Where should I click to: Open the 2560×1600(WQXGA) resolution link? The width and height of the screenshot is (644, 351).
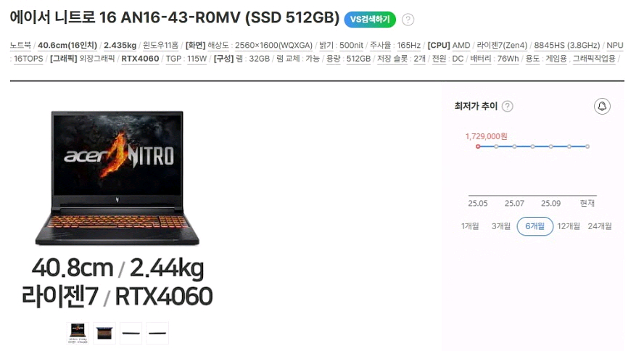pos(273,46)
